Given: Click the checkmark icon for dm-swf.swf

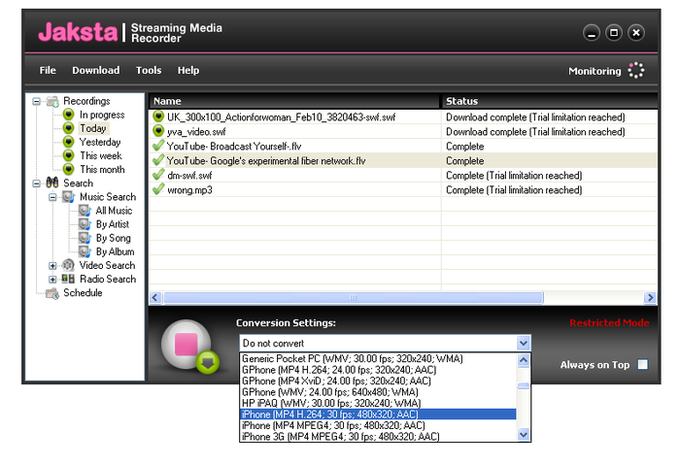Looking at the screenshot, I should pyautogui.click(x=159, y=175).
